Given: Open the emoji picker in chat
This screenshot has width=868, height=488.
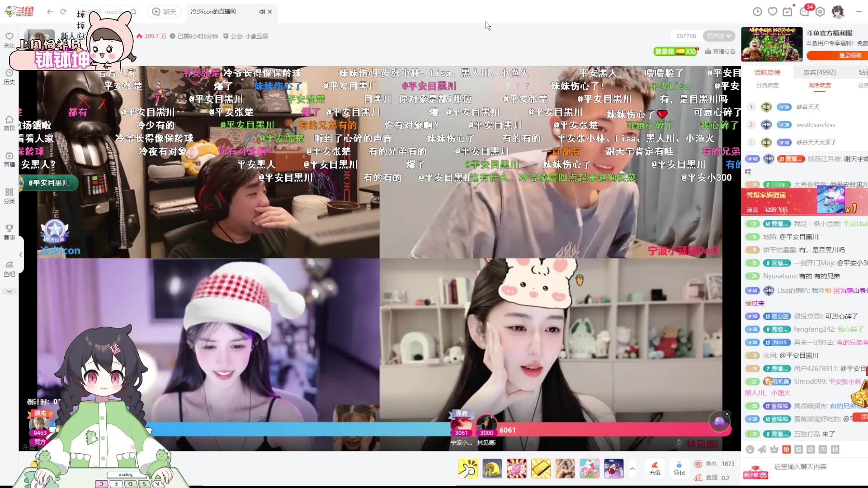Looking at the screenshot, I should click(750, 449).
